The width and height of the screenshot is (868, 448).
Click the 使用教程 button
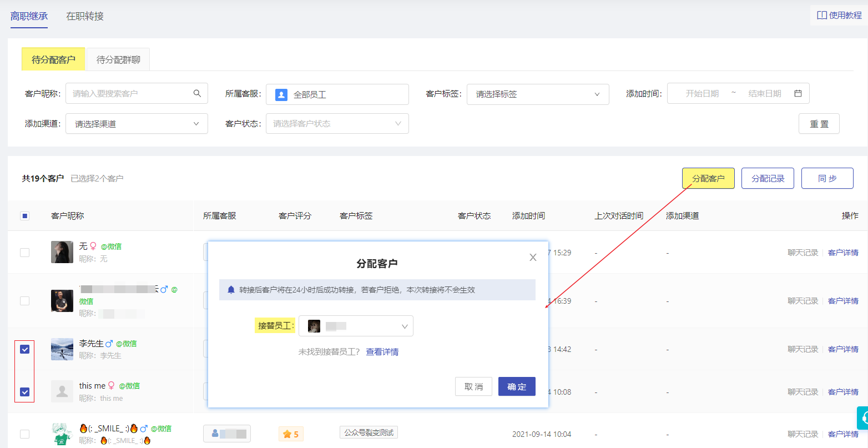(839, 15)
